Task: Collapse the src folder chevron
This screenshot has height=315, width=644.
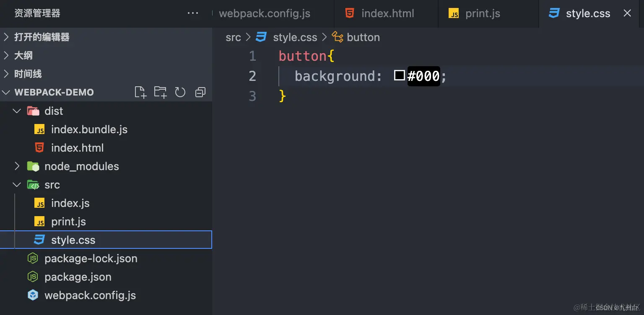Action: tap(17, 185)
